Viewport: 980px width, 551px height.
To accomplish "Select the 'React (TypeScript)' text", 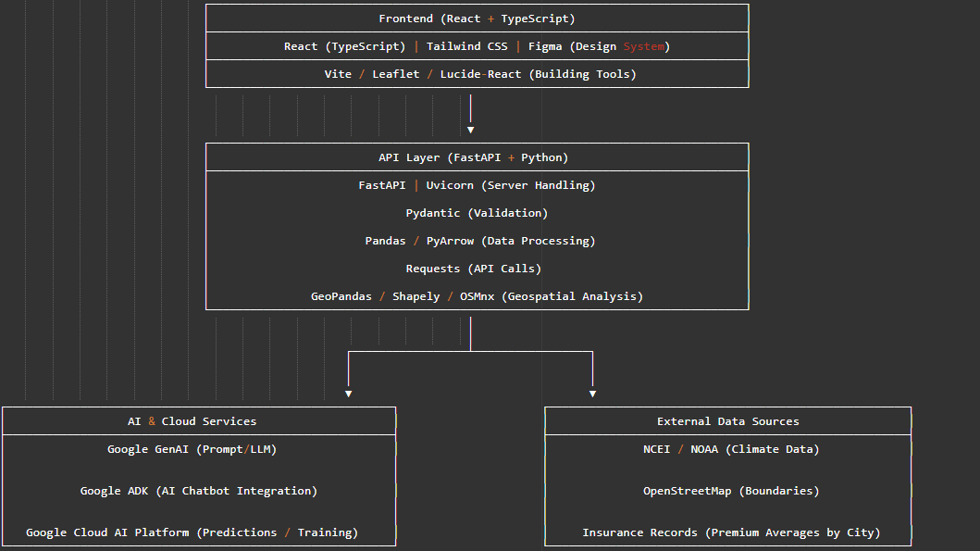I will (344, 46).
